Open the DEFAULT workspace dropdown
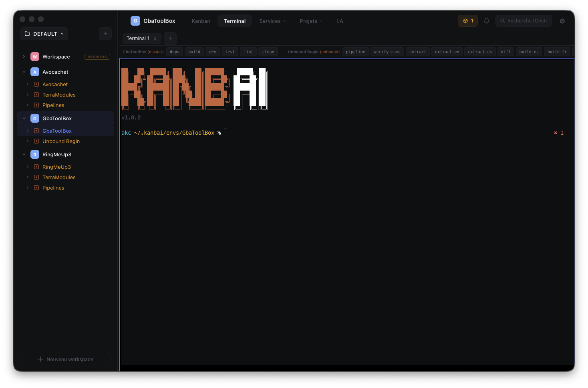Viewport: 588px width, 388px height. 44,34
